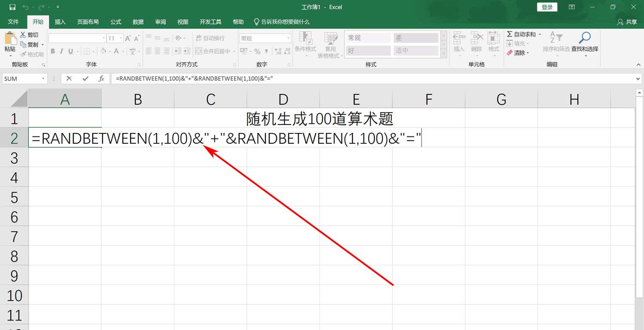Toggle bold formatting on the selection

53,51
